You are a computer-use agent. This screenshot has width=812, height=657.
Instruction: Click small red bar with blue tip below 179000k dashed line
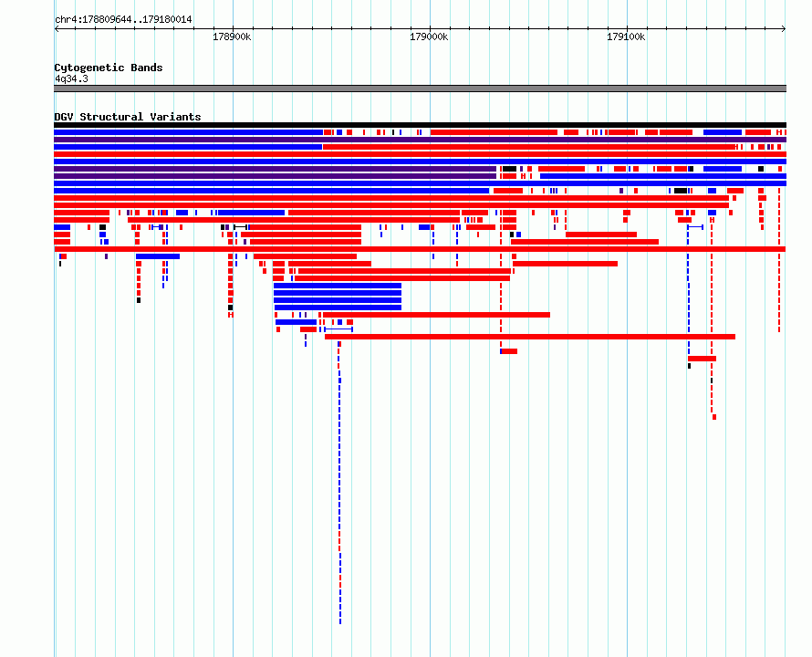[x=508, y=351]
